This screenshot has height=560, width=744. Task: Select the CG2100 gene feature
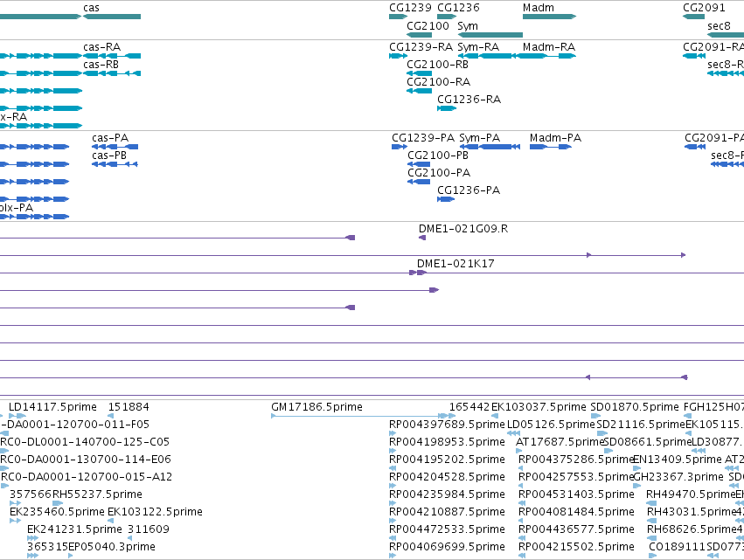coord(419,35)
